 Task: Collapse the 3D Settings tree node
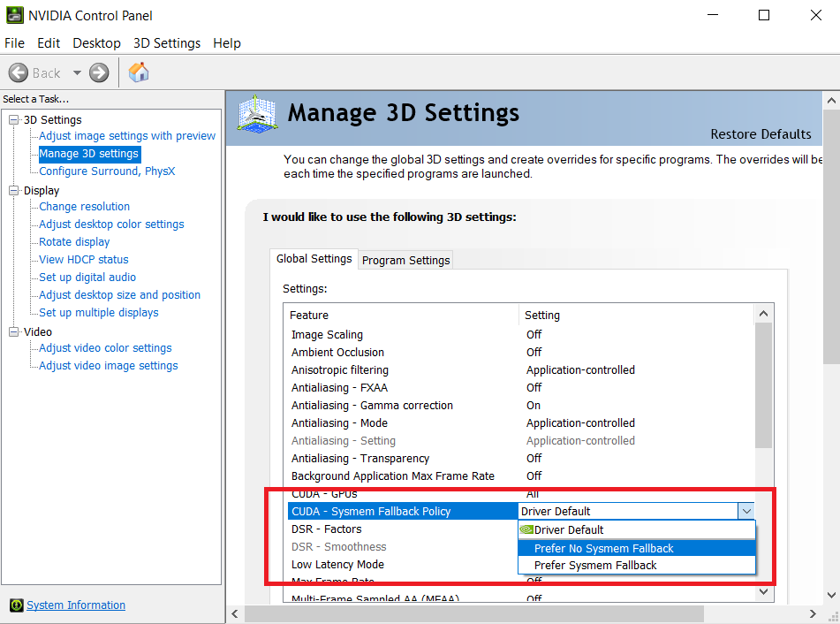pos(14,120)
